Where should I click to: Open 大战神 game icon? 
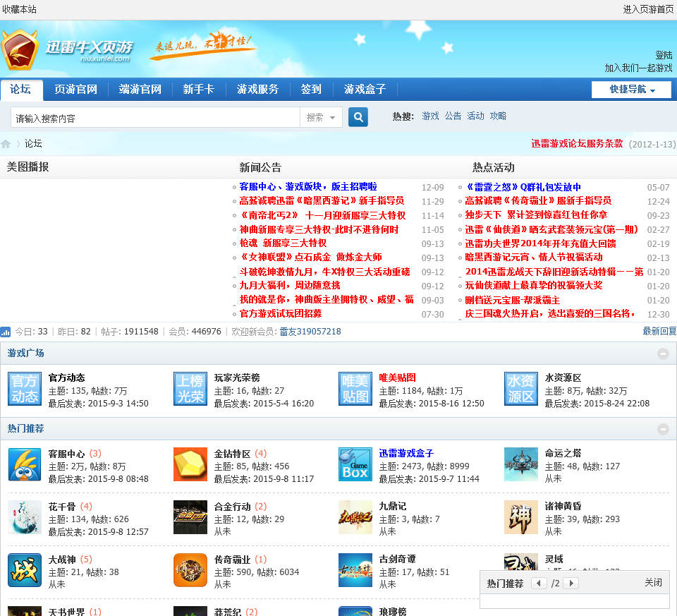tap(25, 570)
